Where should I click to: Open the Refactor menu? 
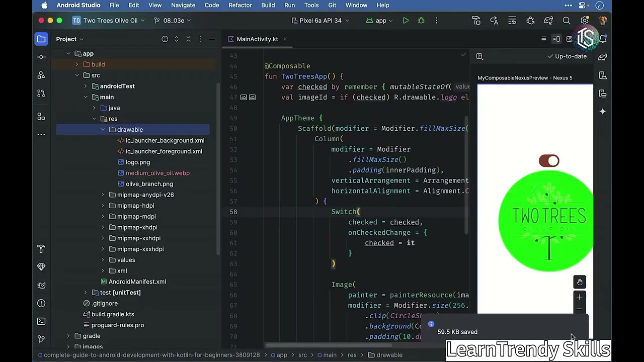(240, 5)
